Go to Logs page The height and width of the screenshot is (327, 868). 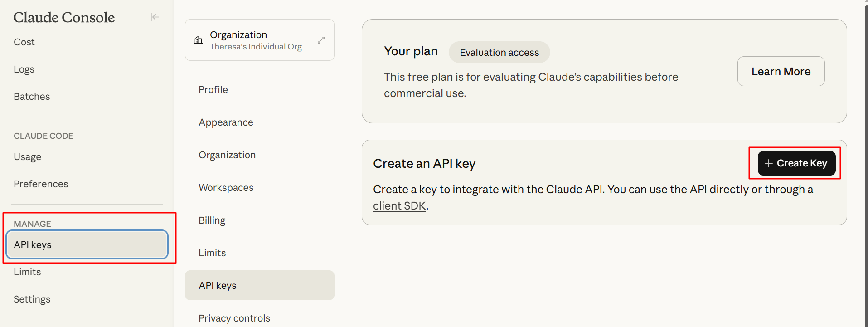24,69
